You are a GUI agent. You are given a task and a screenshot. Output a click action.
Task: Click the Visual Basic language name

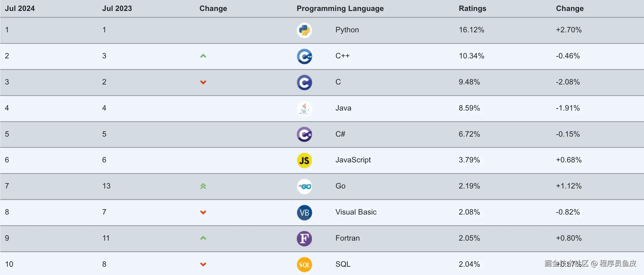(x=356, y=212)
